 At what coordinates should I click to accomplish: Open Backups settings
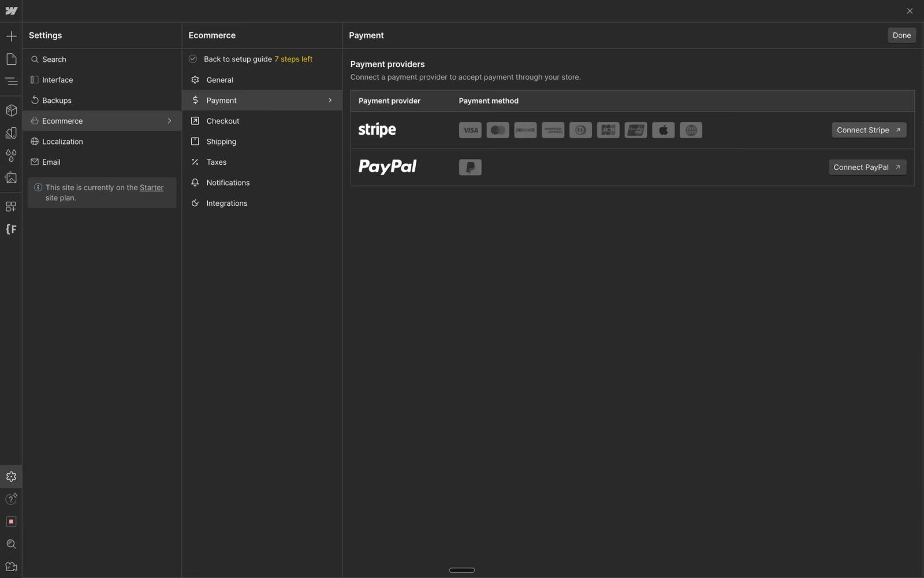pyautogui.click(x=102, y=101)
